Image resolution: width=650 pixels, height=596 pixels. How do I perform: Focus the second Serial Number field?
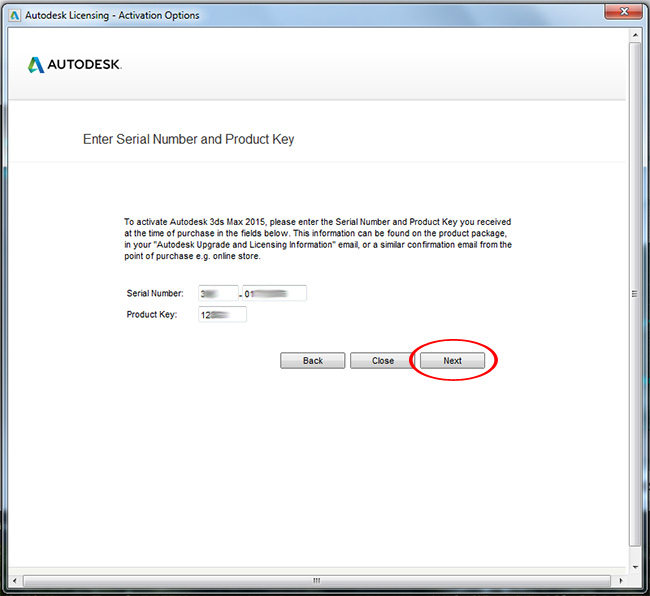(x=274, y=293)
